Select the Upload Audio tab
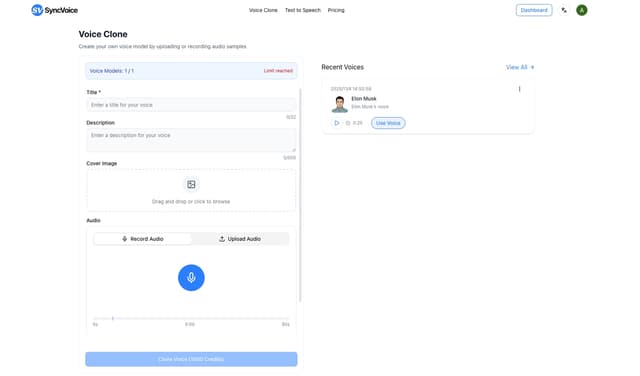 tap(240, 239)
